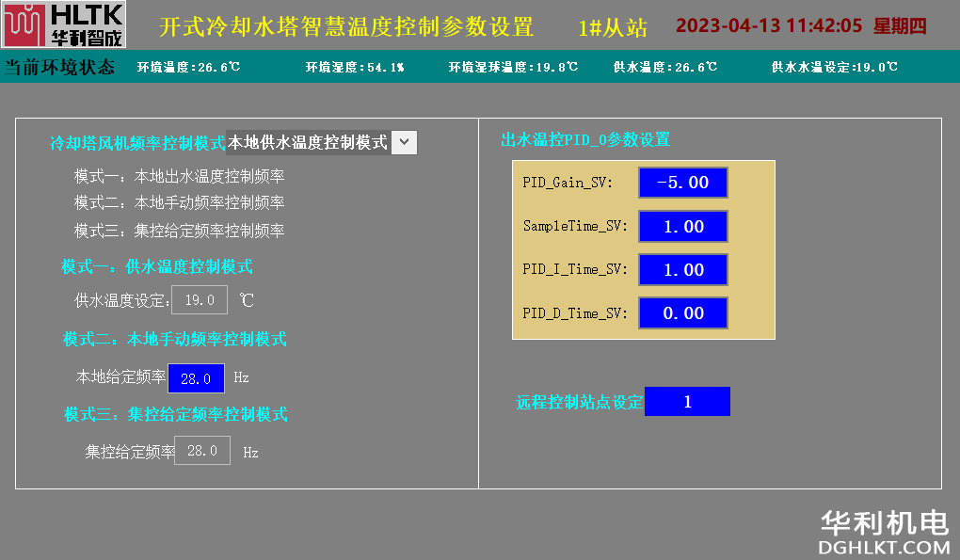Click the 出水温控PID_0参数设置 heading
Viewport: 960px width, 560px height.
[x=585, y=139]
